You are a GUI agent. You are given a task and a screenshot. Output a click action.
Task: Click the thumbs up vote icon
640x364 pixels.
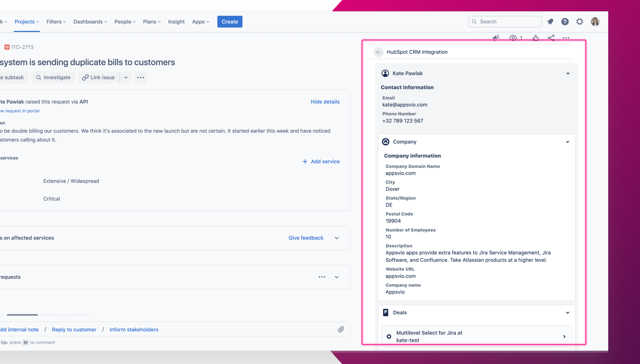(x=535, y=38)
